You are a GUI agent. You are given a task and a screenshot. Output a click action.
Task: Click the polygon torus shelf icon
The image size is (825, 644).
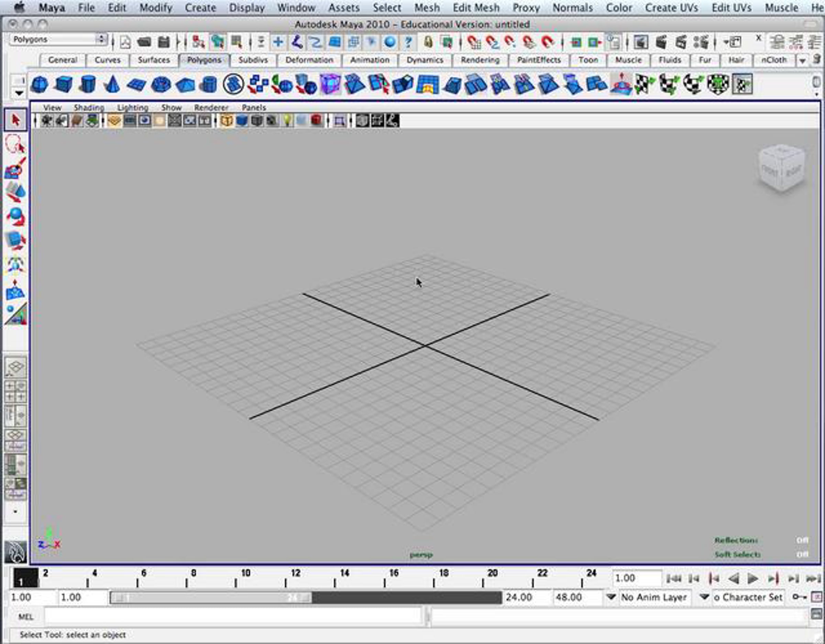coord(161,84)
